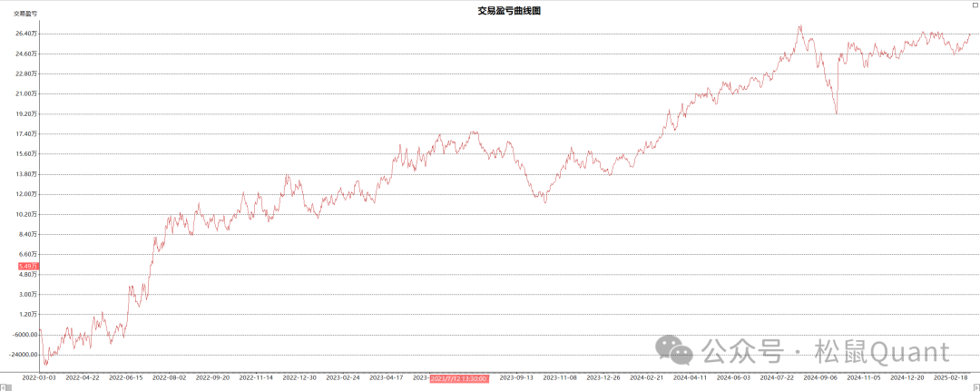Select the 2022-03-03 date on the x-axis
This screenshot has height=391, width=980.
point(39,377)
